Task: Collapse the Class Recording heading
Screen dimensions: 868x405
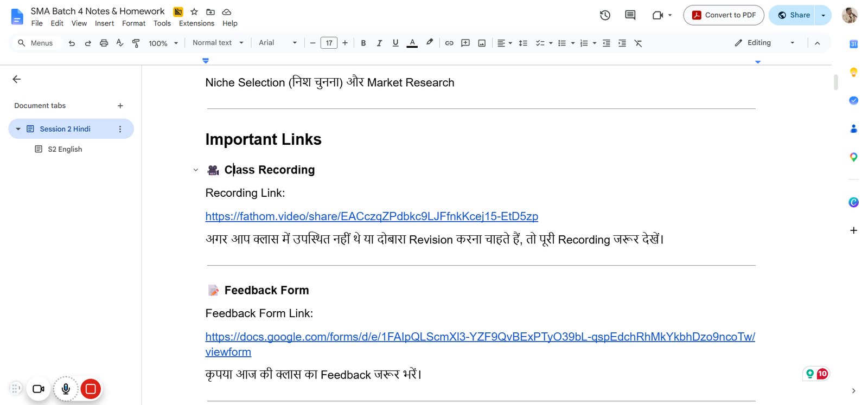Action: point(196,170)
